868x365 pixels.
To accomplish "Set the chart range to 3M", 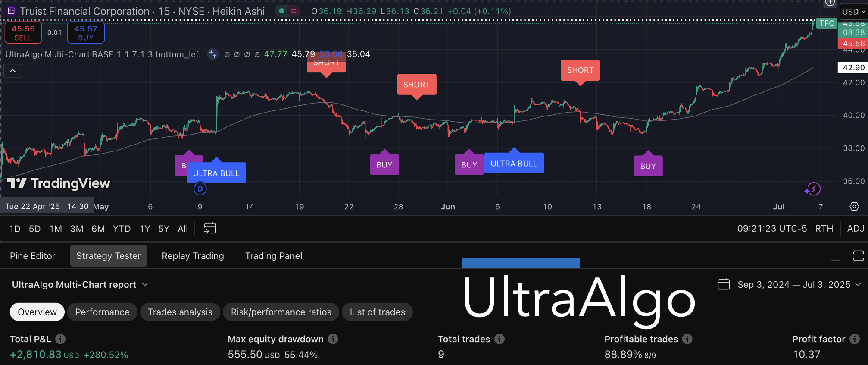I will coord(77,229).
